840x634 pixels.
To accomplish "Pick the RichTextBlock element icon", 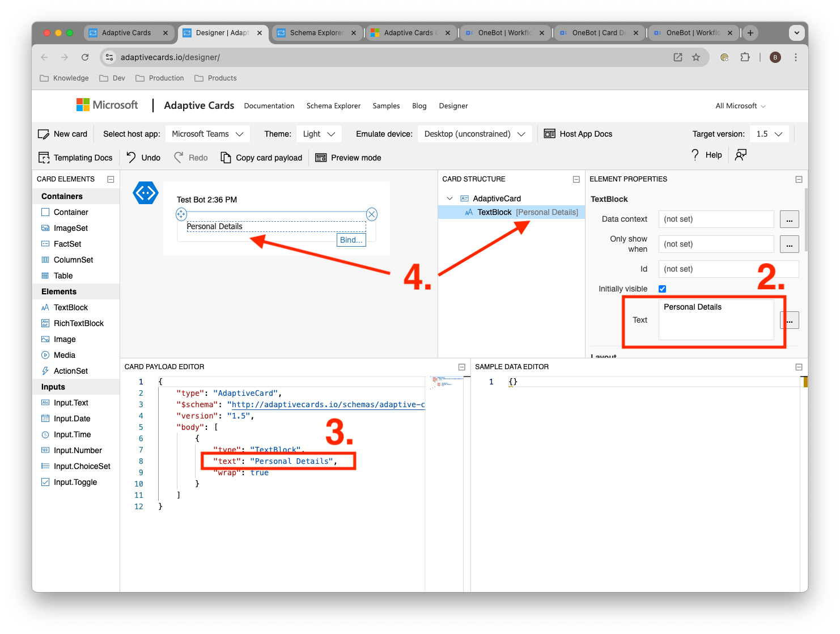I will [45, 323].
